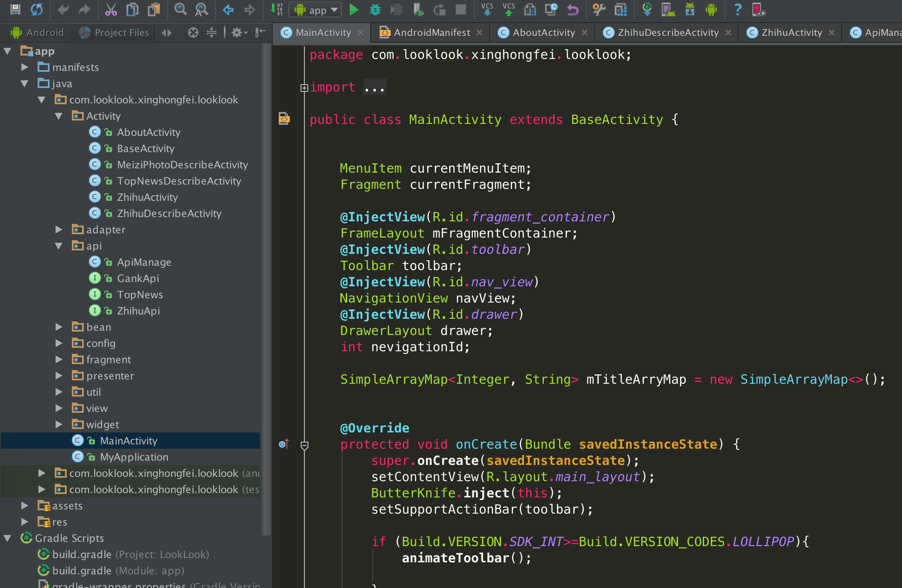Screen dimensions: 902x588
Task: Click the Debug app bug icon
Action: point(375,9)
